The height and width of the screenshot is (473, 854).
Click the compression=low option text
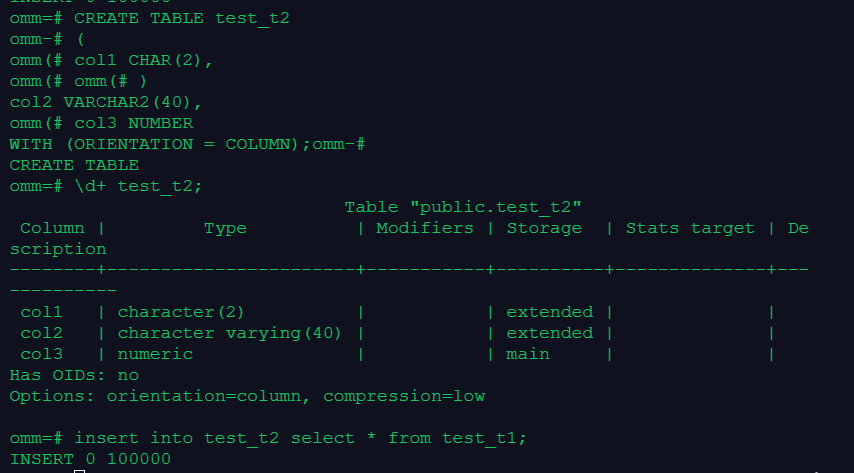click(x=404, y=397)
